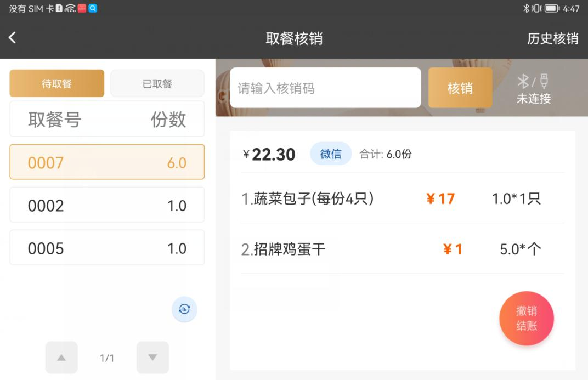This screenshot has height=380, width=588.
Task: Select the 招牌鸡蛋干 order item row
Action: [x=403, y=249]
